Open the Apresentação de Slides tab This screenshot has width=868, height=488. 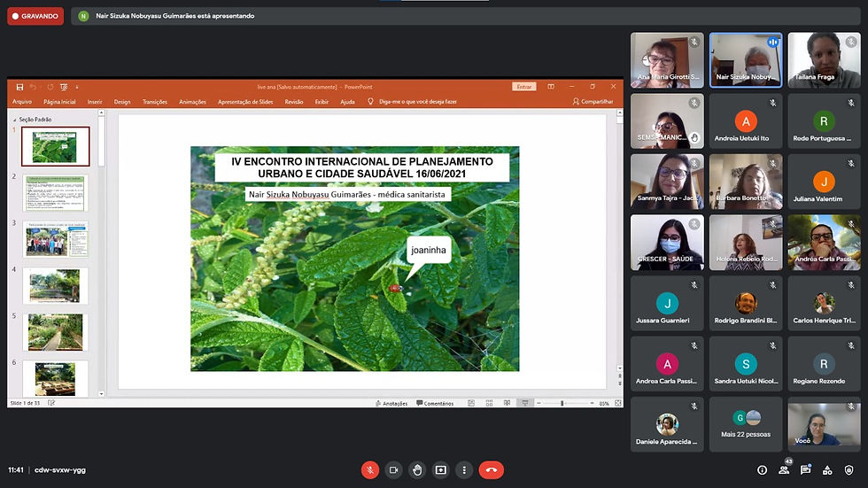tap(245, 102)
